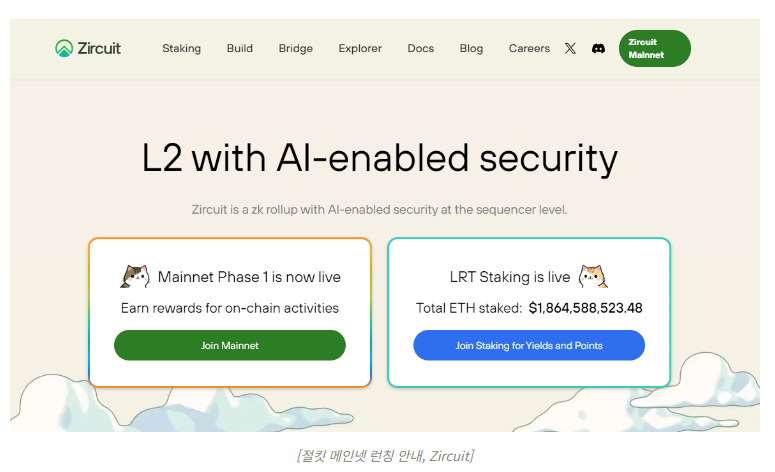Click the L2 with AI-enabled security headline
Screen dimensions: 775x472
(379, 158)
